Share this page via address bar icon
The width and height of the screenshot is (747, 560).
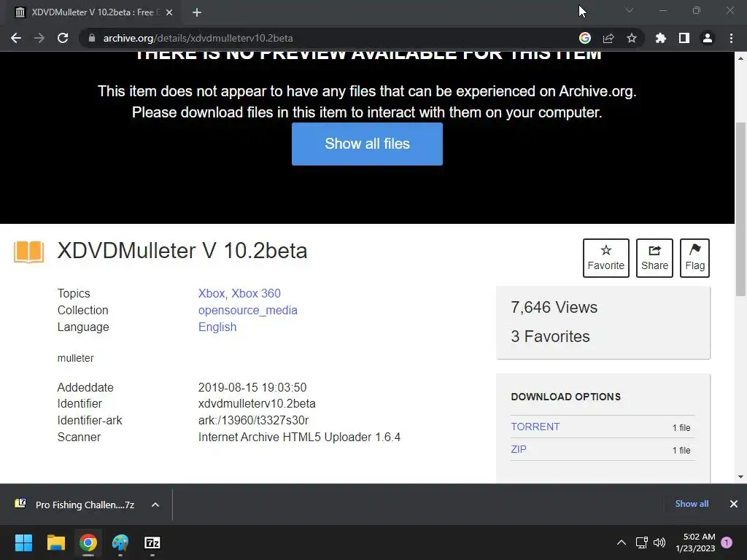608,38
